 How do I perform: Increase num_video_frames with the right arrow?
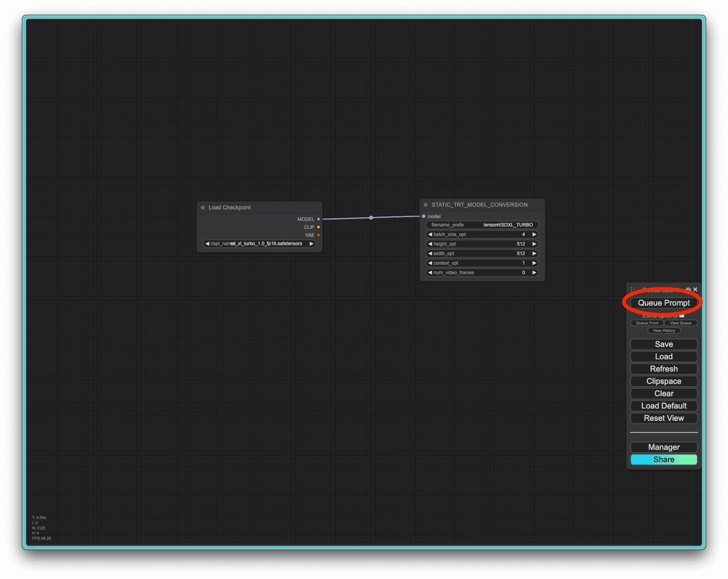click(x=534, y=273)
